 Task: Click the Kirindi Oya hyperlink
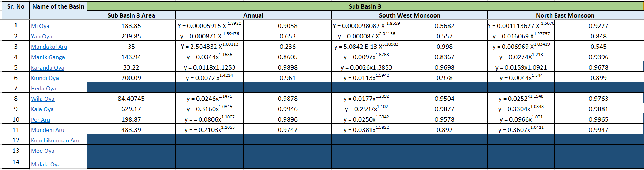(x=45, y=78)
